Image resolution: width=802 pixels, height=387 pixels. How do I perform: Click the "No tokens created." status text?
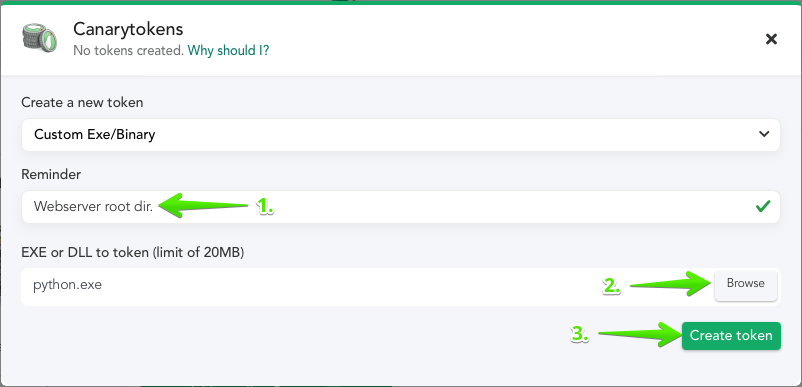tap(128, 51)
